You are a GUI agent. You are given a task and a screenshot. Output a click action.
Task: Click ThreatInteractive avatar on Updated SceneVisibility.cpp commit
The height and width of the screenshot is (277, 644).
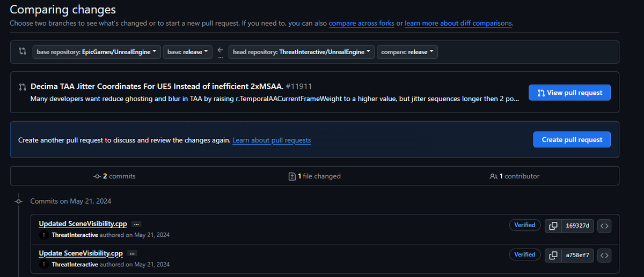[43, 235]
